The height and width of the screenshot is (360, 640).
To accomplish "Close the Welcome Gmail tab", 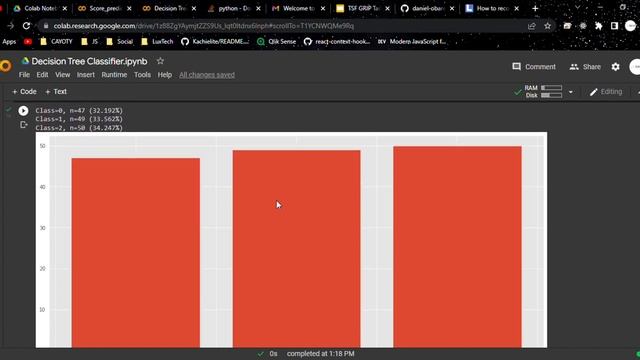I will pyautogui.click(x=323, y=8).
